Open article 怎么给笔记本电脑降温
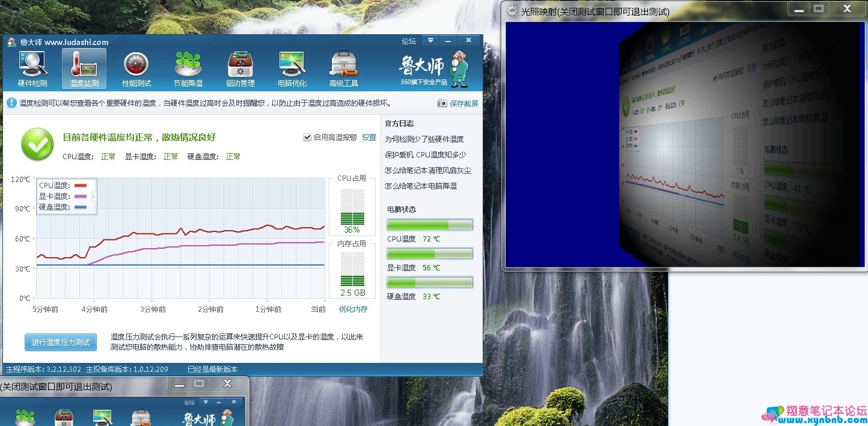868x426 pixels. (421, 186)
